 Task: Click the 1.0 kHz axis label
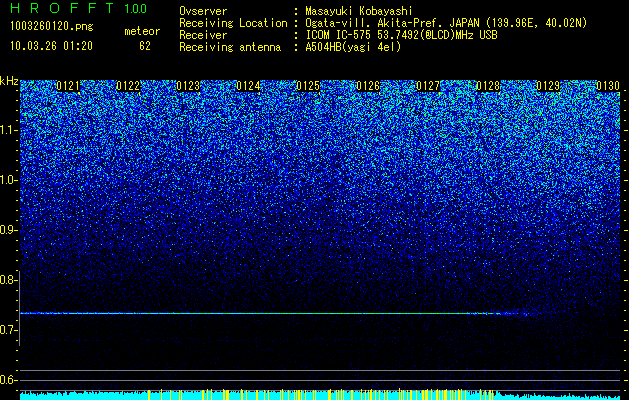(x=9, y=180)
